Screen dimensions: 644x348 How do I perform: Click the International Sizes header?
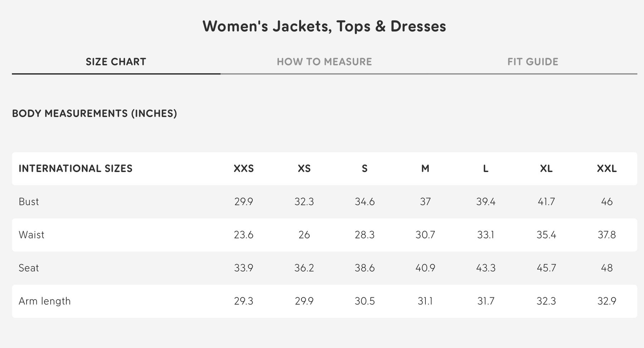point(75,168)
